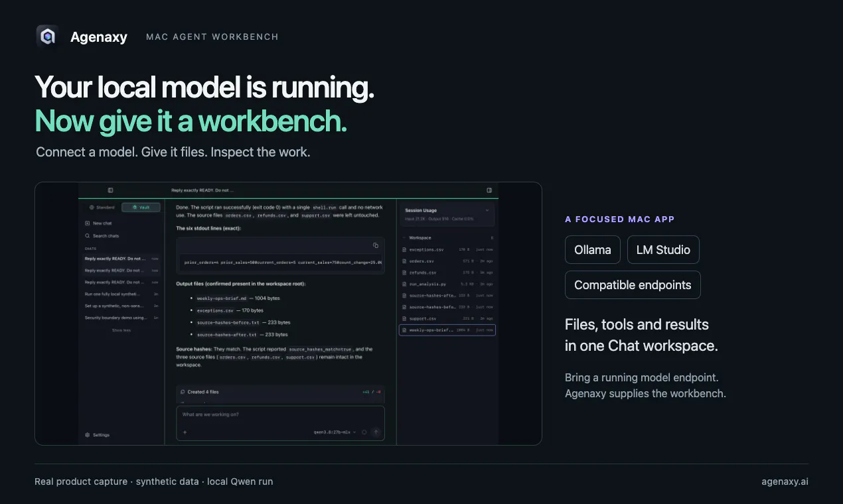
Task: Click the Agenaxy logo icon
Action: pyautogui.click(x=47, y=36)
